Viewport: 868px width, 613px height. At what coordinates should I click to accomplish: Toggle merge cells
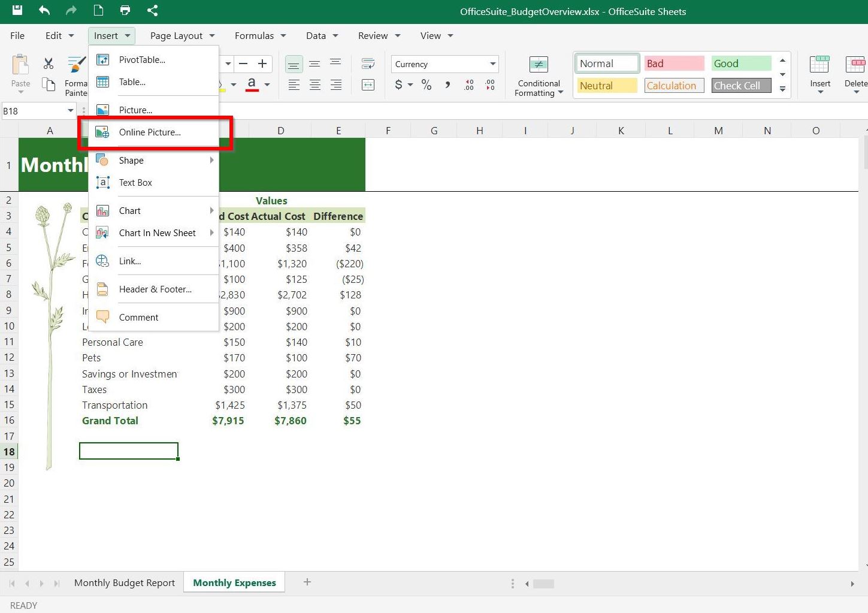pyautogui.click(x=368, y=84)
